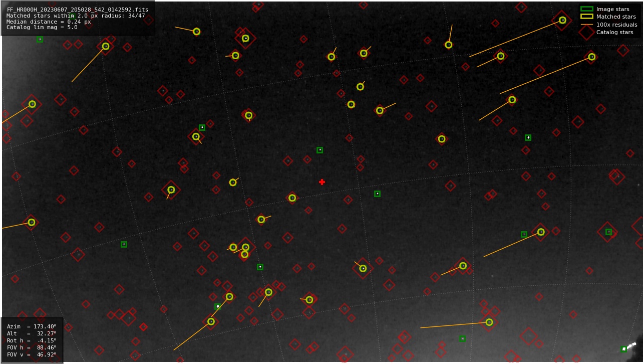Click the red Catalog stars legend diamond
The image size is (644, 364).
[x=586, y=32]
